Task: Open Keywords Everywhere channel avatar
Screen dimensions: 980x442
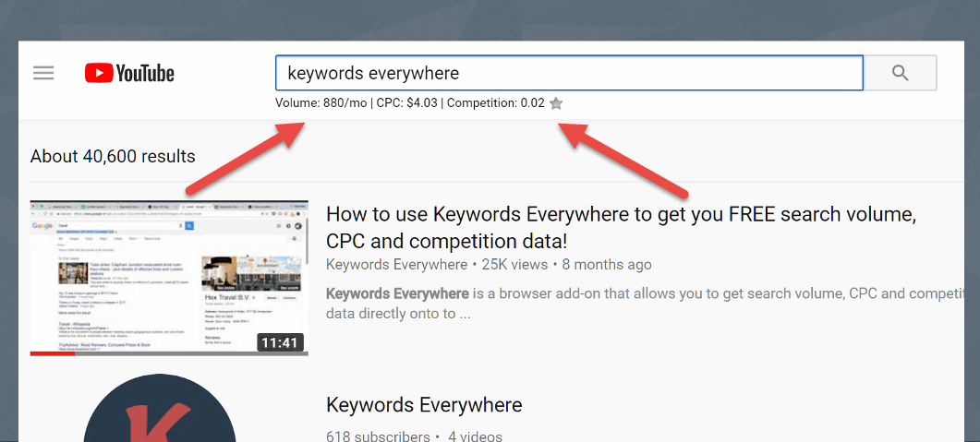Action: point(160,408)
